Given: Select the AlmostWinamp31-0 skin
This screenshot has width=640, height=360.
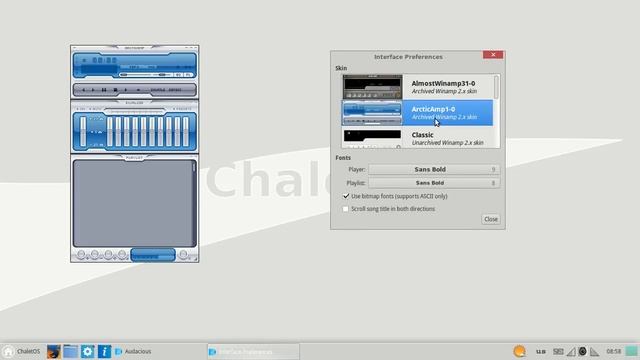Looking at the screenshot, I should [x=417, y=87].
